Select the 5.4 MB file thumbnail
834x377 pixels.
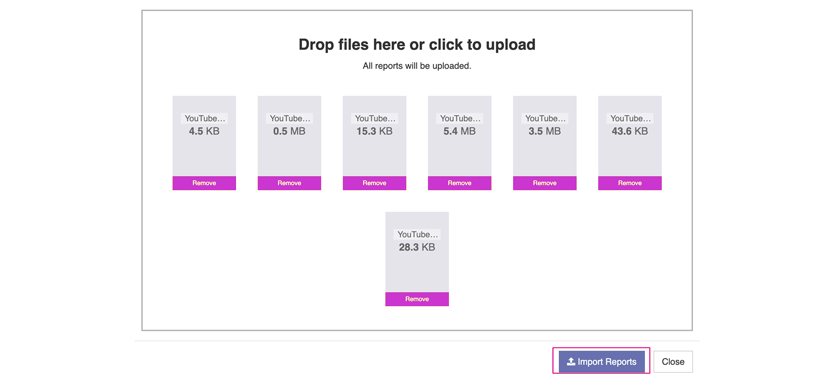tap(460, 136)
